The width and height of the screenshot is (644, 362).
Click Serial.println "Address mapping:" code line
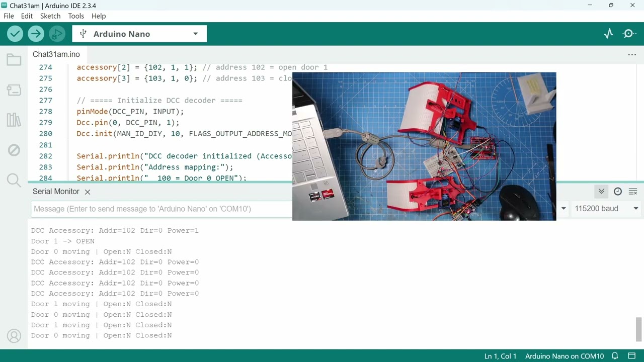click(155, 167)
